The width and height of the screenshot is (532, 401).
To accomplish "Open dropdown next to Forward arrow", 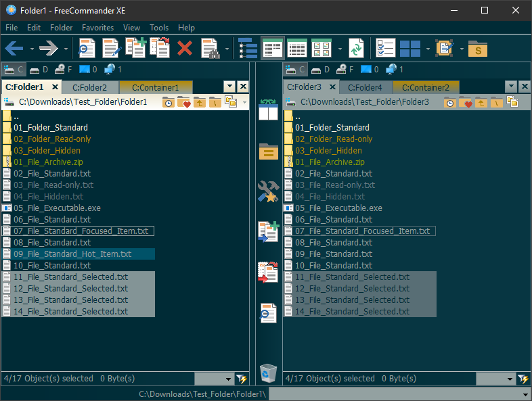I will 66,49.
